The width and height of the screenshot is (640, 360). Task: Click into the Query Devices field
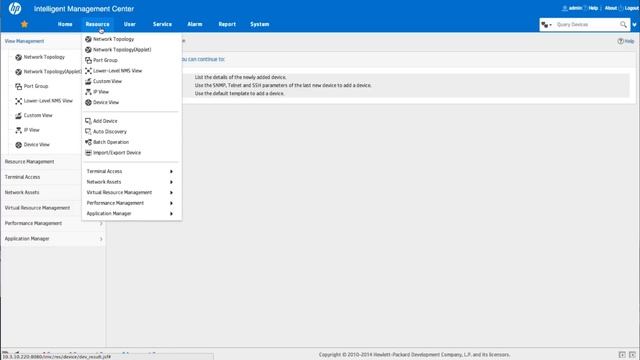(x=586, y=25)
